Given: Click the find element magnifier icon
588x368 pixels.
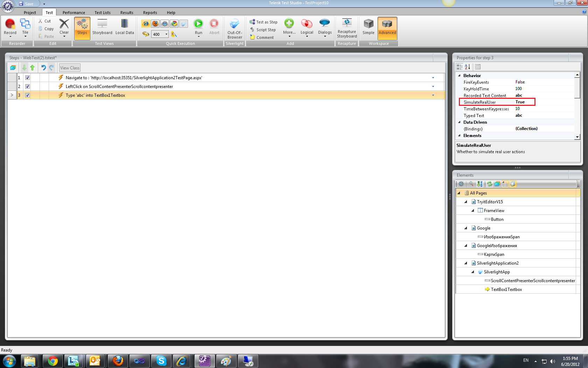Looking at the screenshot, I should pos(471,184).
